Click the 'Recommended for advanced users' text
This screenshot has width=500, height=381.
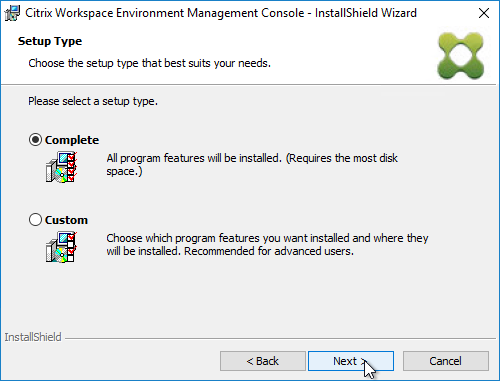[269, 251]
